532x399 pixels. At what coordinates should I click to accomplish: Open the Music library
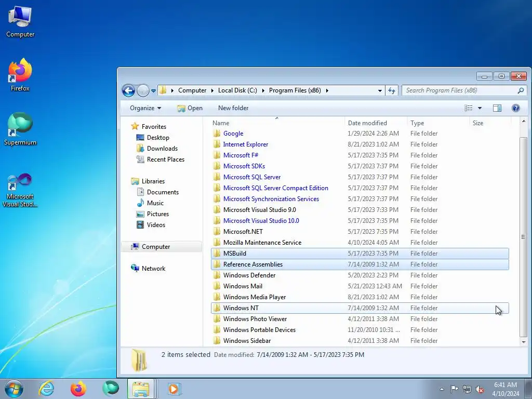[x=155, y=203]
